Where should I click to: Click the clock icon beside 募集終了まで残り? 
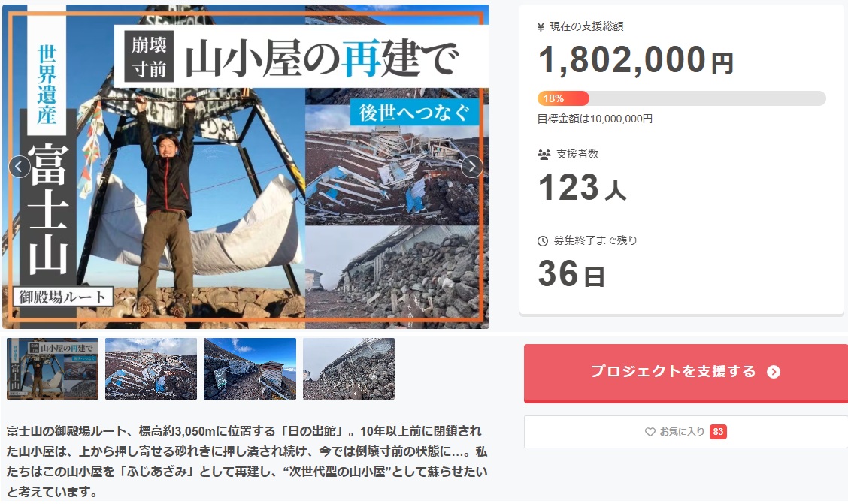point(543,241)
